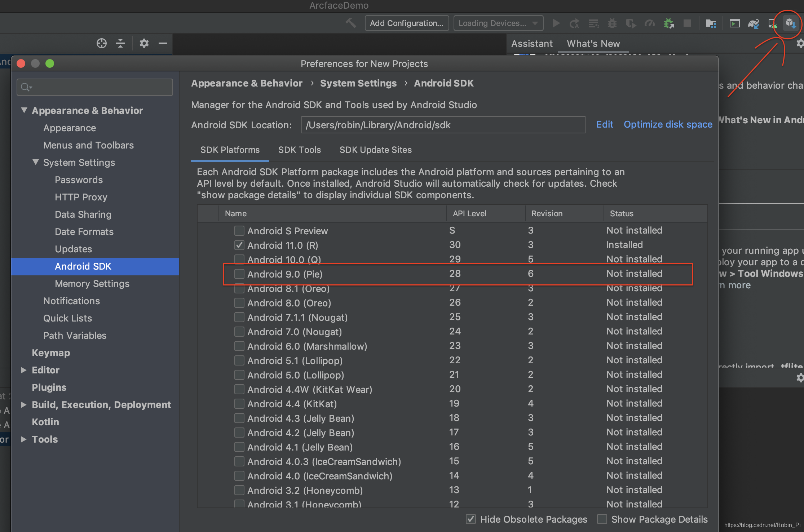
Task: Select the SDK Platforms tab
Action: pos(230,150)
